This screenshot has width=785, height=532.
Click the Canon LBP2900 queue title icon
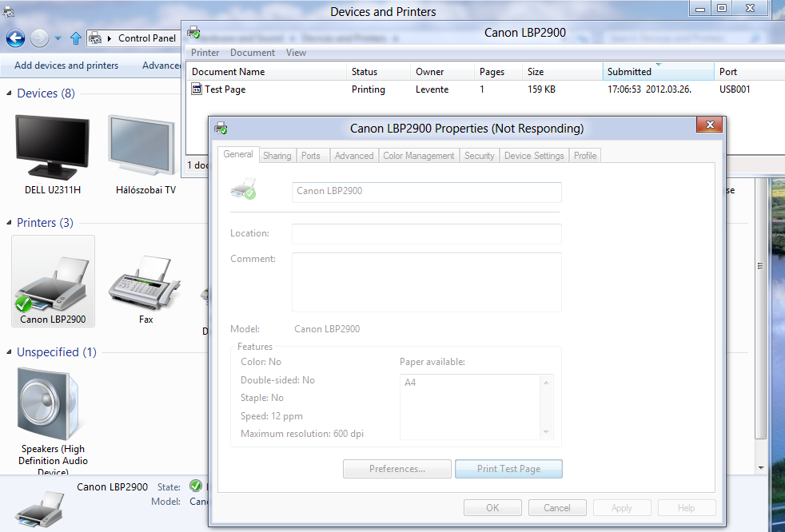click(x=193, y=33)
